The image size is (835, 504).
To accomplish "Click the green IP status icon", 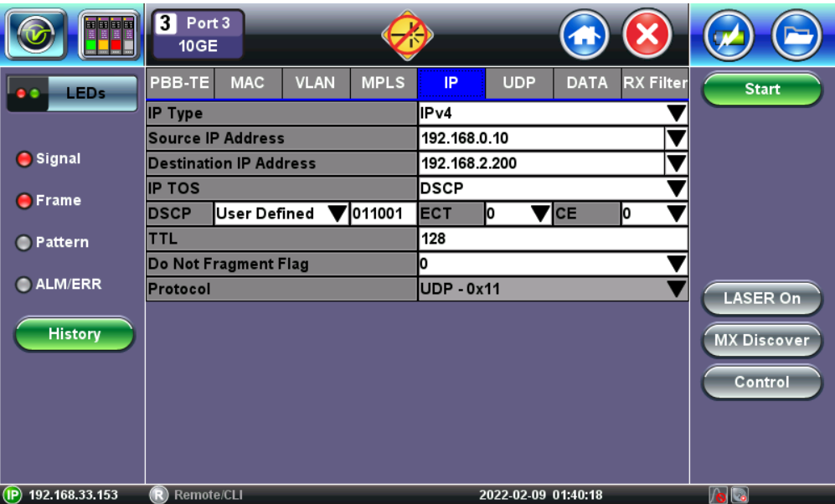I will [12, 495].
